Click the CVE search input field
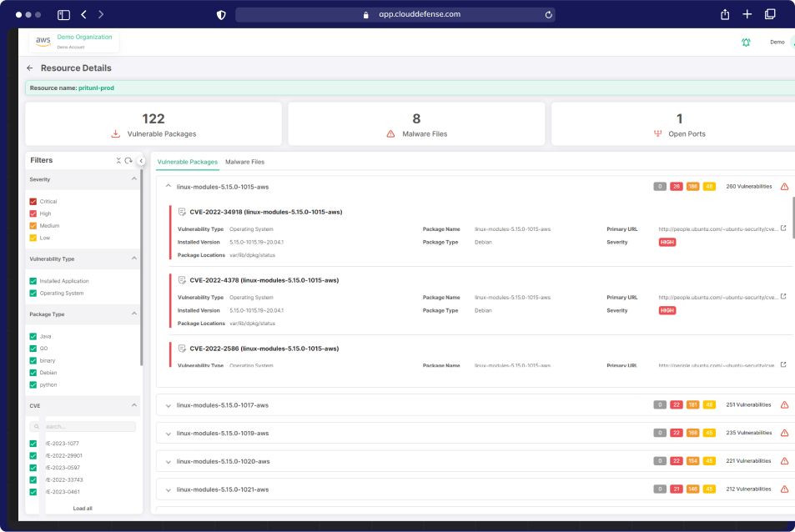The image size is (795, 532). [88, 426]
